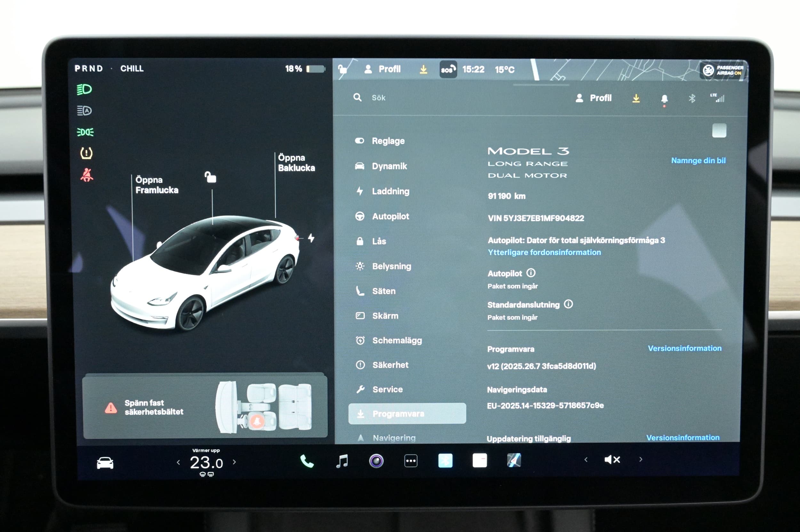
Task: Toggle the headlights indicator on
Action: 84,89
